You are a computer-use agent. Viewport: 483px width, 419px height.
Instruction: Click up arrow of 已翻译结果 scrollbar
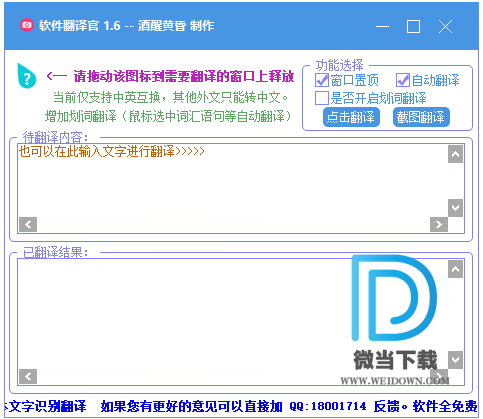455,269
